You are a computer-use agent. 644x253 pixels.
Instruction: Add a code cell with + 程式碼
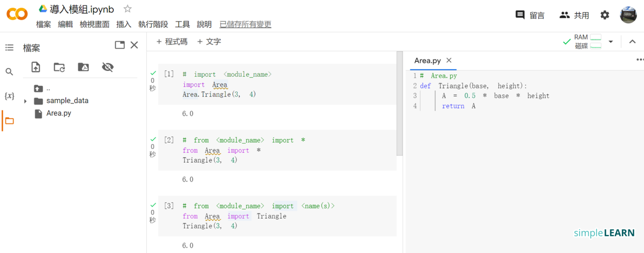[x=172, y=42]
